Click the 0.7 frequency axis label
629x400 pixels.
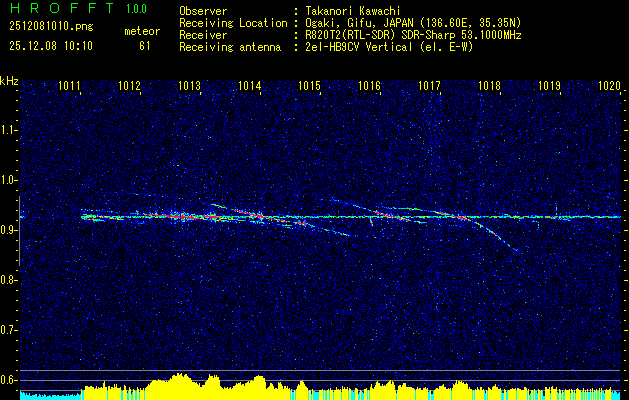tap(8, 330)
